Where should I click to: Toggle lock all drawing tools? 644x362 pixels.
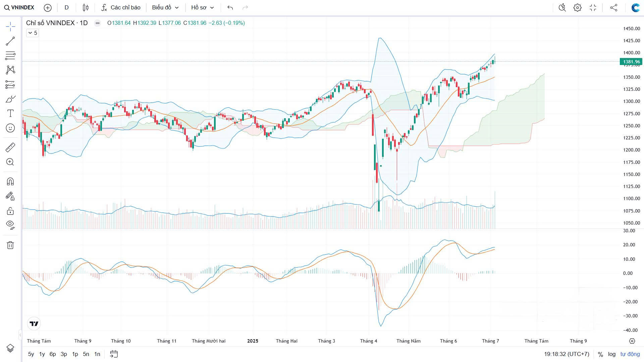(10, 211)
